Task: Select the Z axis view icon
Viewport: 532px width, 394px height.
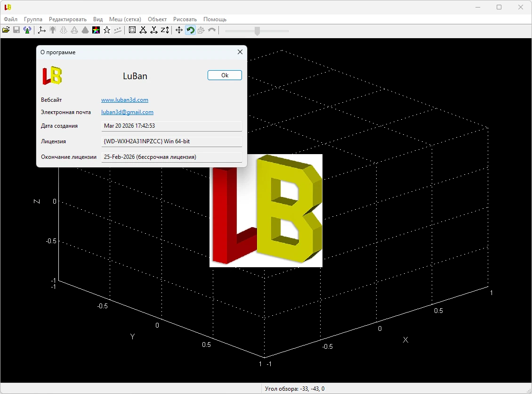Action: click(x=165, y=30)
